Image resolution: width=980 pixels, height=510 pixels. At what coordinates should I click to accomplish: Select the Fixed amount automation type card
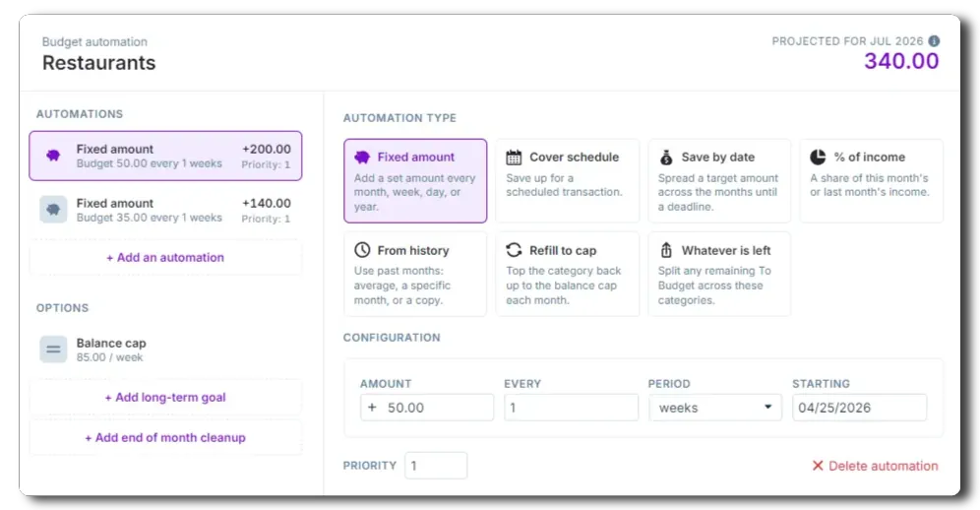[415, 181]
